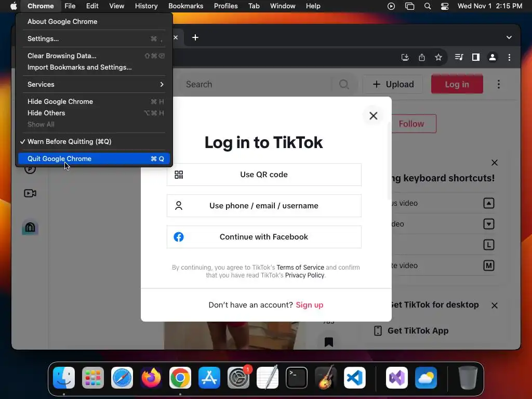Image resolution: width=532 pixels, height=399 pixels.
Task: Click the LIVE camera icon in TikTok sidebar
Action: point(30,193)
